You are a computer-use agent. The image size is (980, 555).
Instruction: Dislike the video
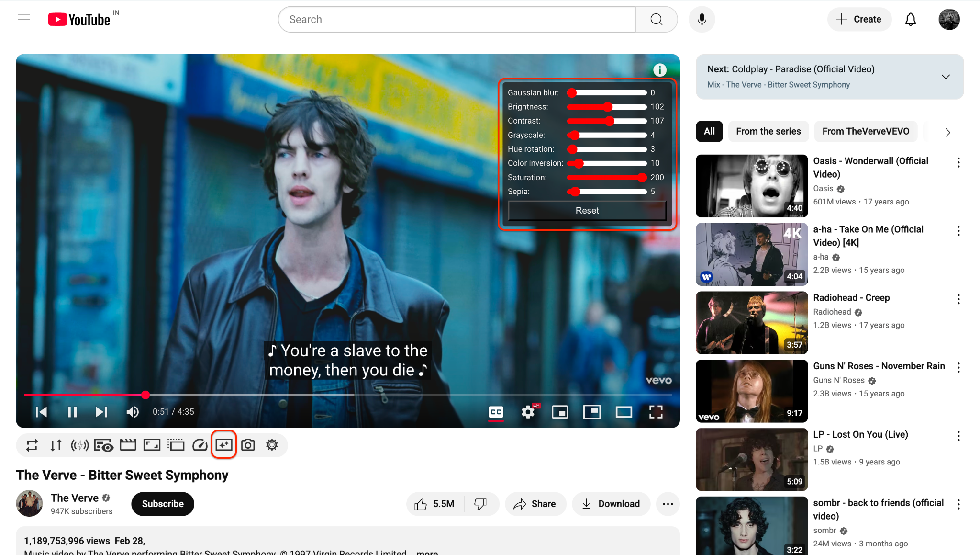point(481,504)
